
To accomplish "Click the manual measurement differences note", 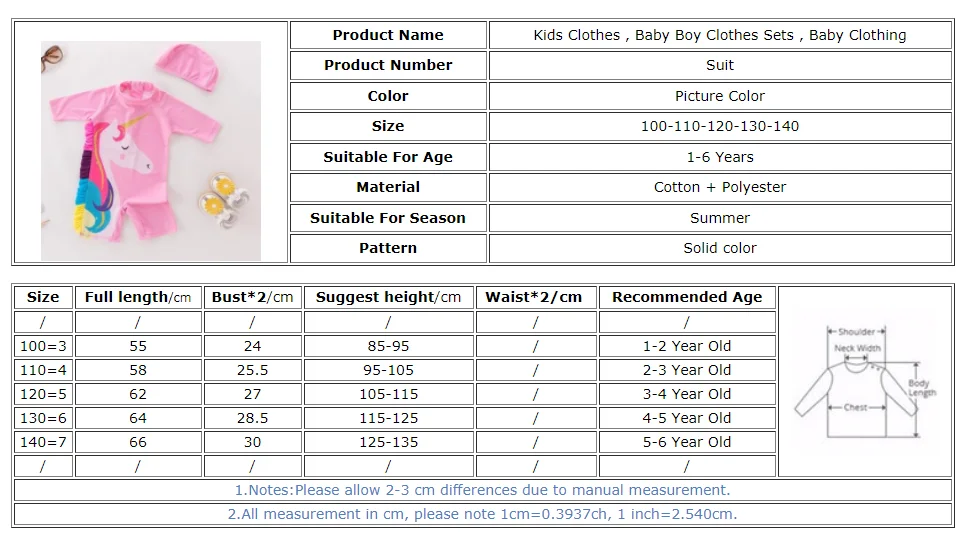I will coord(482,490).
